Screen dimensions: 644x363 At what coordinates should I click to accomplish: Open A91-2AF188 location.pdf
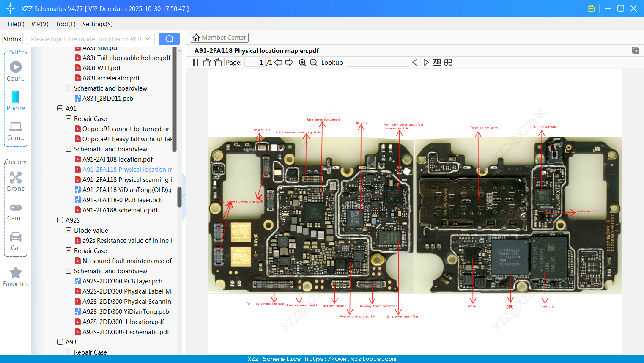click(118, 159)
